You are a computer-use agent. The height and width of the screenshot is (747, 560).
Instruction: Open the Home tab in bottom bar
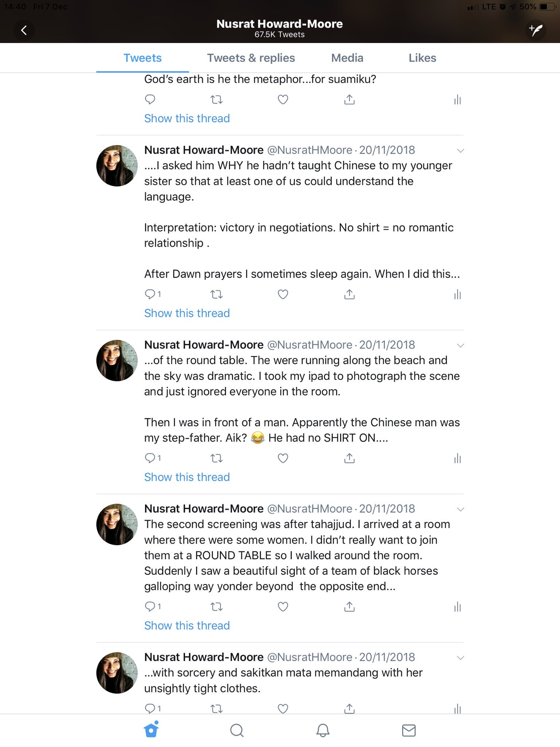pyautogui.click(x=151, y=729)
